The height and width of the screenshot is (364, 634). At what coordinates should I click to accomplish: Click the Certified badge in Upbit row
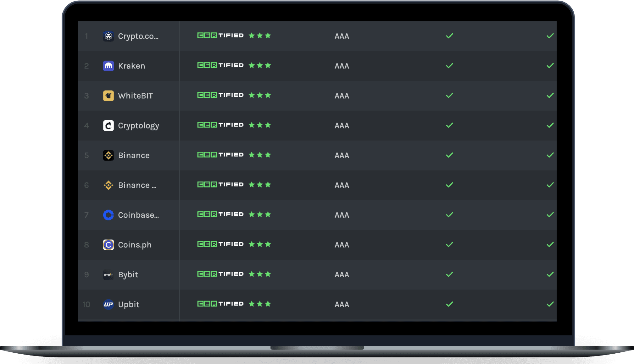(x=220, y=304)
